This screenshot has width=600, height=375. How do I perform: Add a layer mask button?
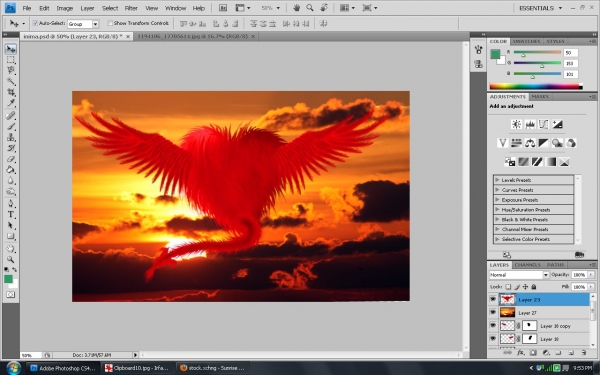[x=533, y=353]
